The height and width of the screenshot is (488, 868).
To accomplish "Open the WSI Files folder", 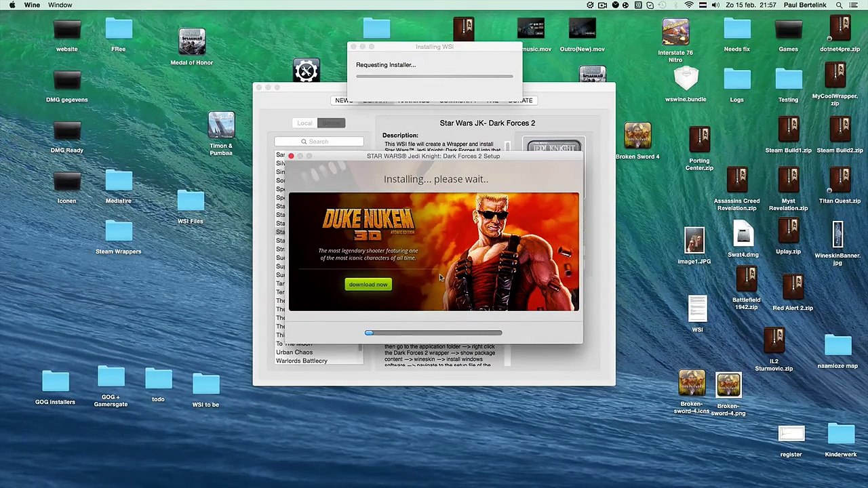I will (x=191, y=202).
